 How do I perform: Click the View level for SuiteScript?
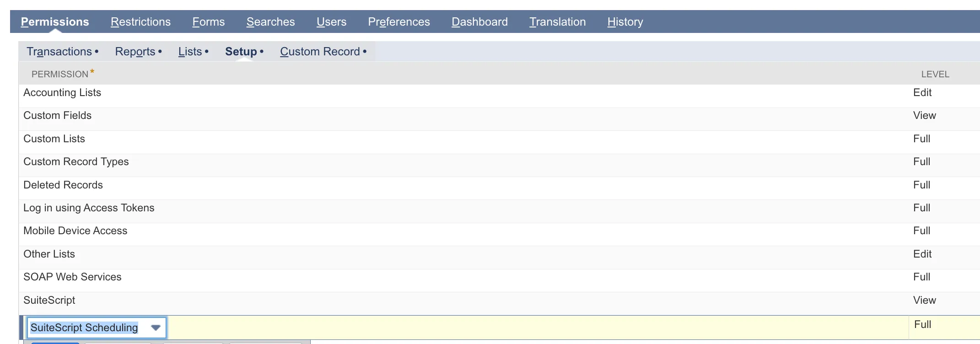(x=925, y=300)
